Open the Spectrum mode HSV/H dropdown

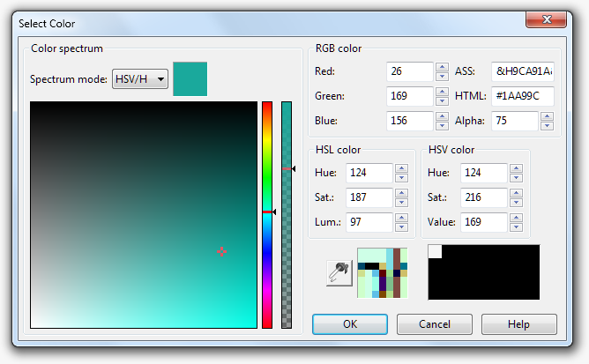point(139,79)
